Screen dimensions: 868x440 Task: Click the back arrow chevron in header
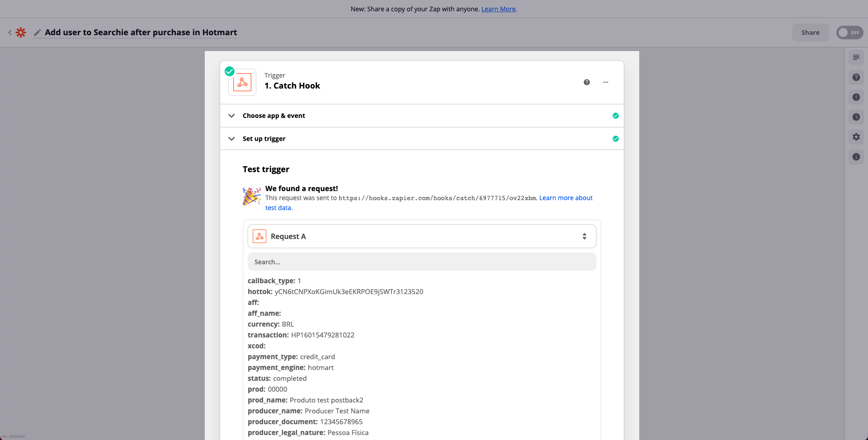point(10,33)
